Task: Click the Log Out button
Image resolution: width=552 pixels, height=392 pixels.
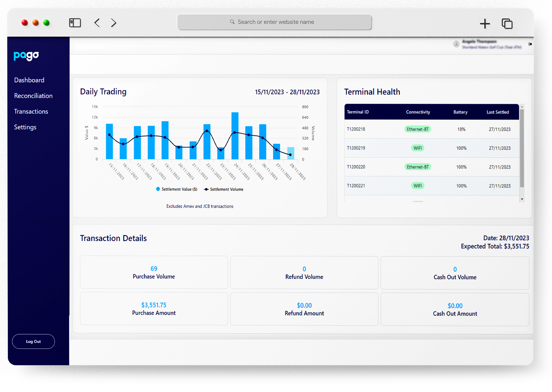Action: pyautogui.click(x=33, y=341)
